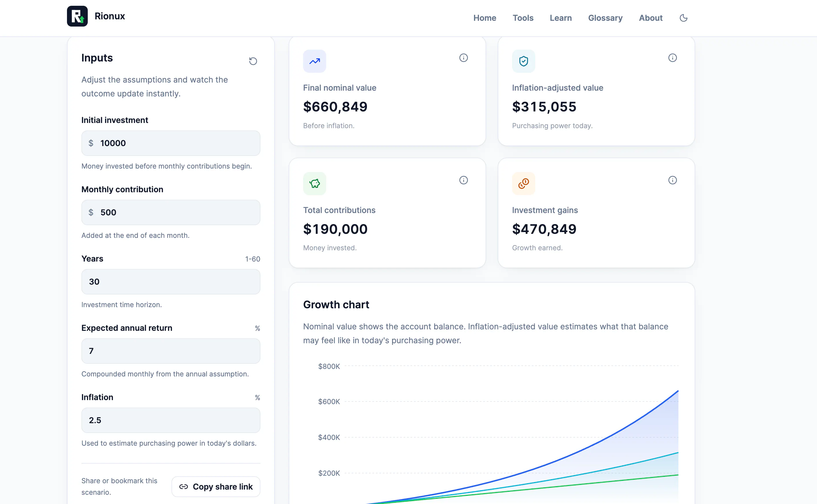Open info for Inflation-adjusted value

(672, 58)
